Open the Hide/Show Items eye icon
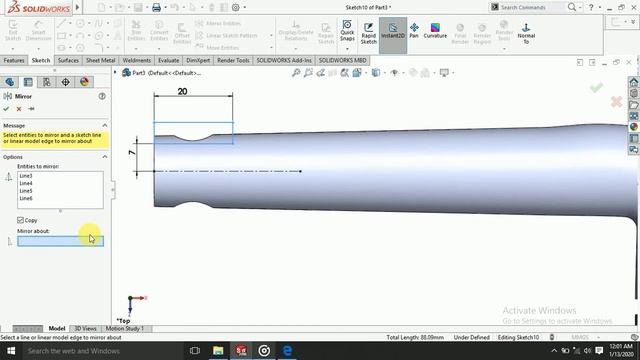 point(394,73)
